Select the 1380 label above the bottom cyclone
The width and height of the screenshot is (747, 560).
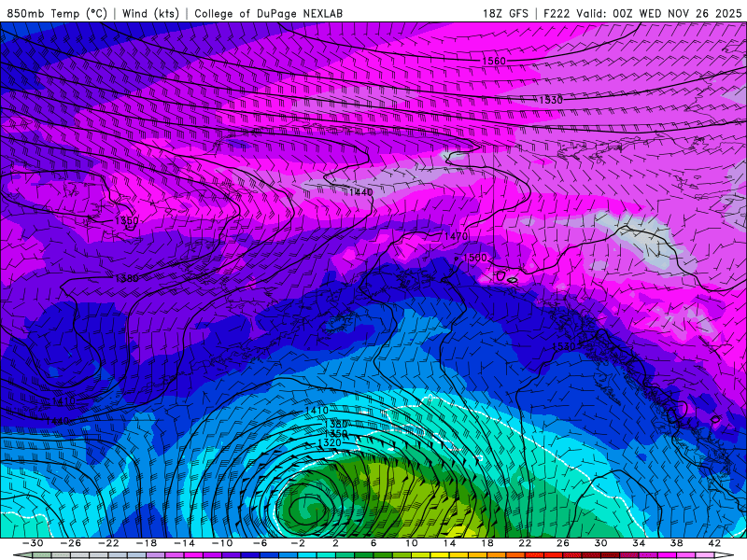tap(335, 425)
